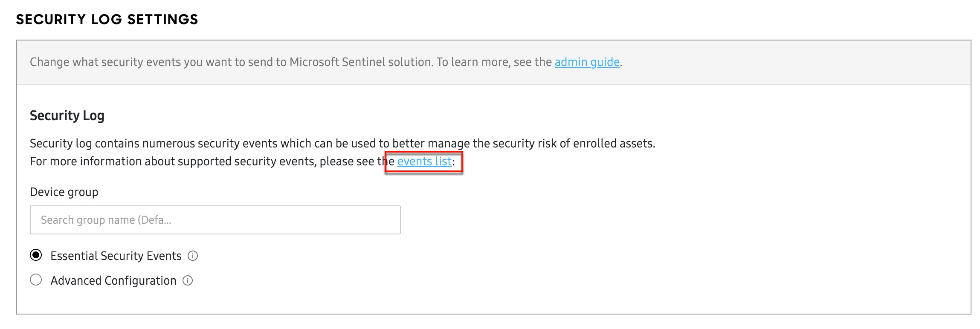This screenshot has width=980, height=329.
Task: Open the admin guide link
Action: (x=587, y=62)
